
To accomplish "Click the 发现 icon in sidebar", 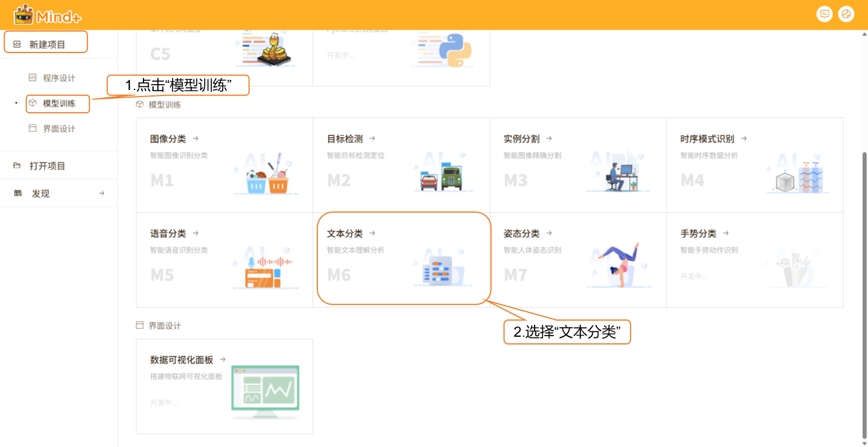I will tap(18, 194).
